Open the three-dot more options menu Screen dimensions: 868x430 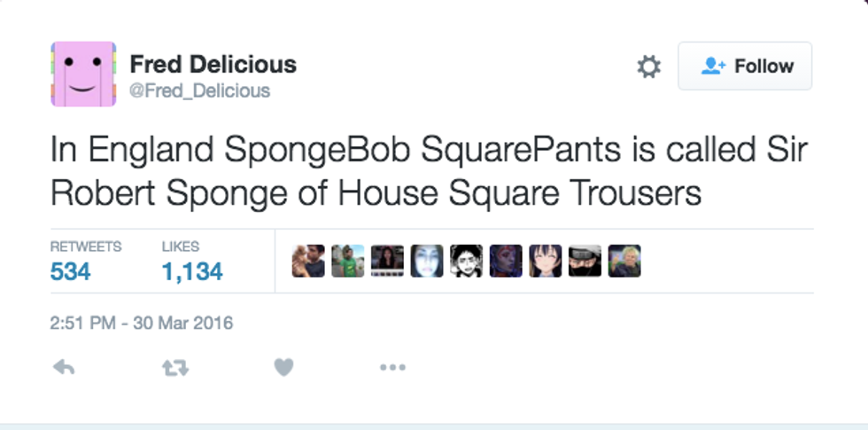392,367
